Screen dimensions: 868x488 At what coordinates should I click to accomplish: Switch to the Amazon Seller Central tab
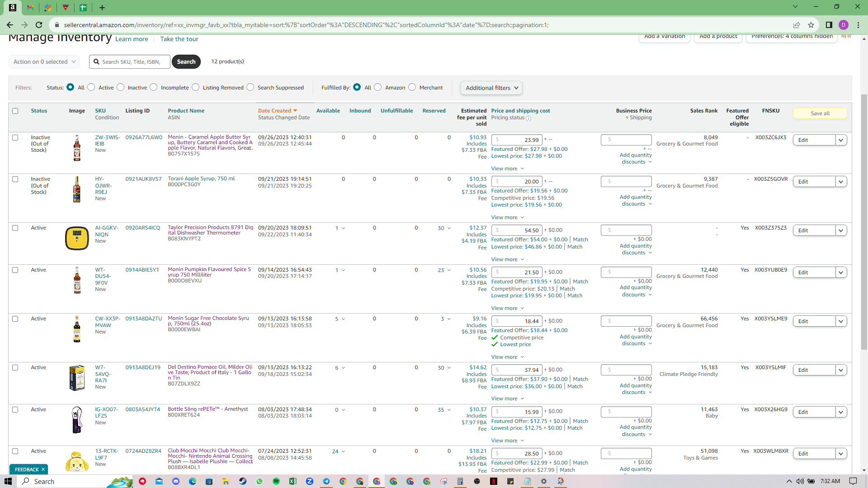pyautogui.click(x=13, y=7)
